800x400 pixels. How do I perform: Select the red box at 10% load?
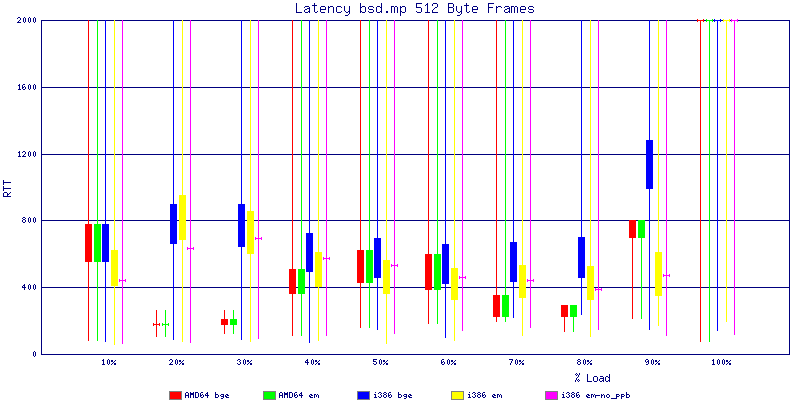[88, 243]
